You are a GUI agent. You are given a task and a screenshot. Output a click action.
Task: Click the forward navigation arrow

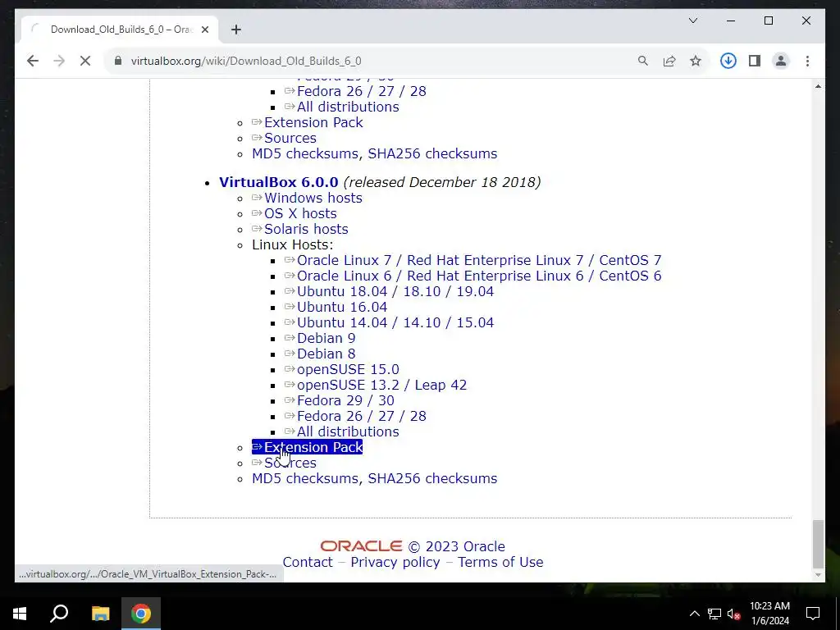pos(59,61)
